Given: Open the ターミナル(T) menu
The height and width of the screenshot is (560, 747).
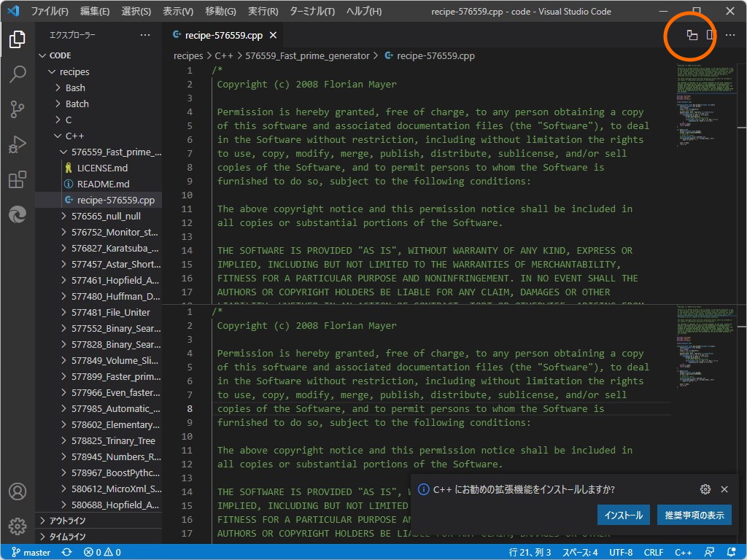Looking at the screenshot, I should point(311,12).
